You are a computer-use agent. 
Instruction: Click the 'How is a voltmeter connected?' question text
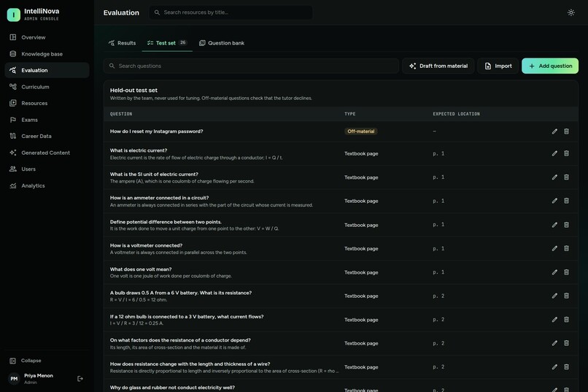pos(146,245)
